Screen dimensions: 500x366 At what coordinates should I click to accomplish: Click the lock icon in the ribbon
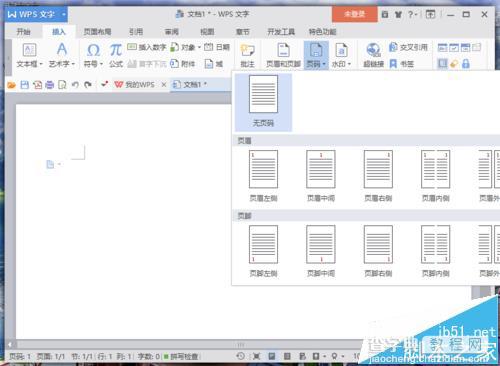pos(466,63)
